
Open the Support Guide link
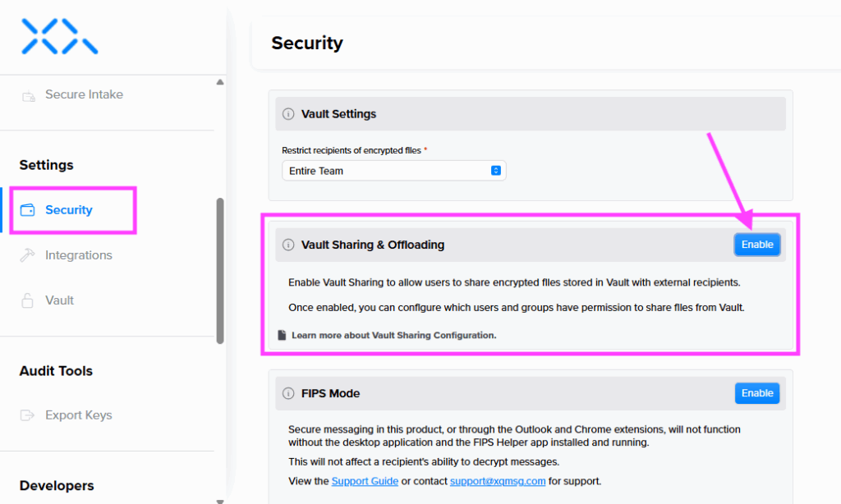click(365, 481)
